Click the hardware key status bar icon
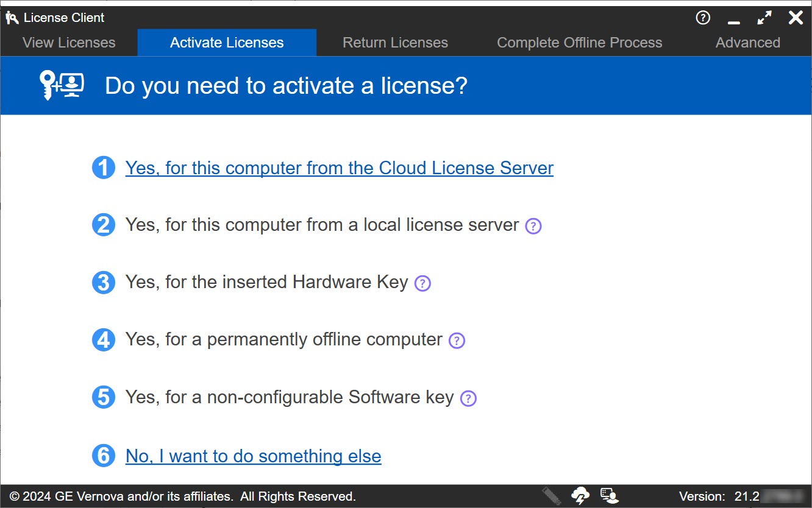Image resolution: width=812 pixels, height=508 pixels. point(552,496)
